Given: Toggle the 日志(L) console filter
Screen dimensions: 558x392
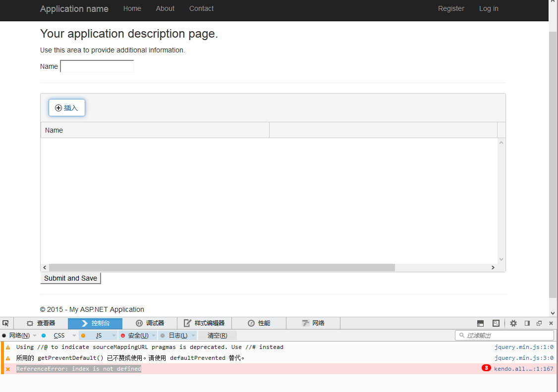Looking at the screenshot, I should tap(175, 336).
